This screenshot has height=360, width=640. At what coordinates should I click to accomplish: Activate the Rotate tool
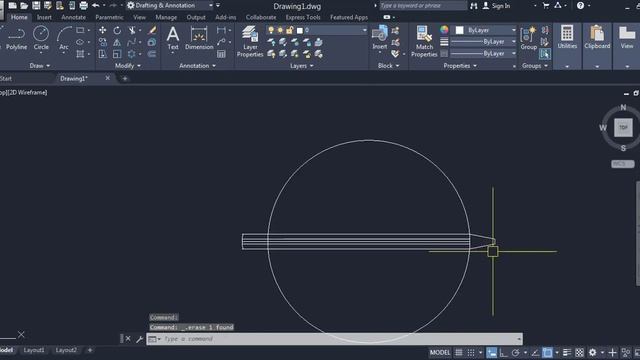click(117, 30)
